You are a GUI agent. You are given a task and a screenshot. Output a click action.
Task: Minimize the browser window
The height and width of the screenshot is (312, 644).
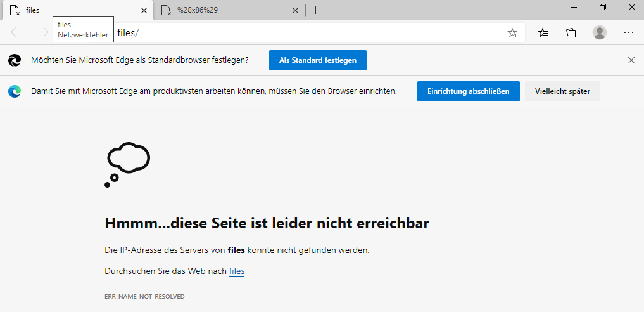click(x=572, y=7)
